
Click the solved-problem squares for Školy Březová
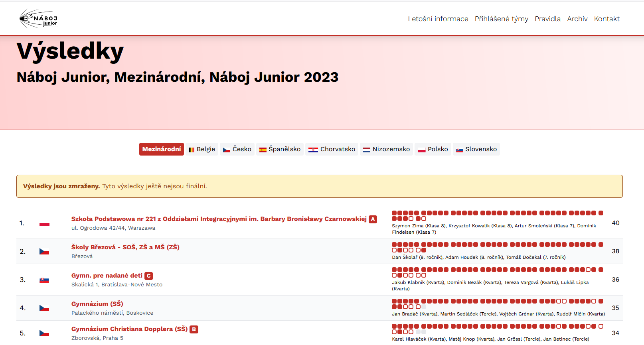coord(498,247)
